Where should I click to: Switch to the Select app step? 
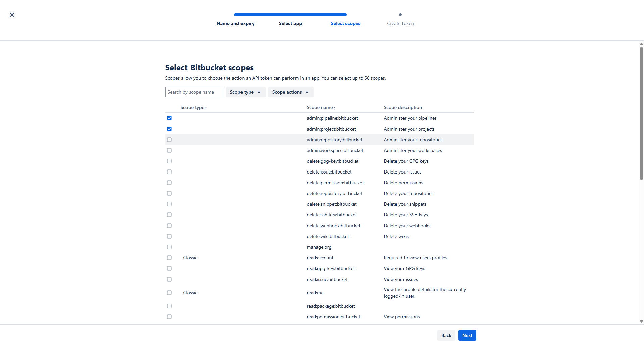click(x=290, y=23)
